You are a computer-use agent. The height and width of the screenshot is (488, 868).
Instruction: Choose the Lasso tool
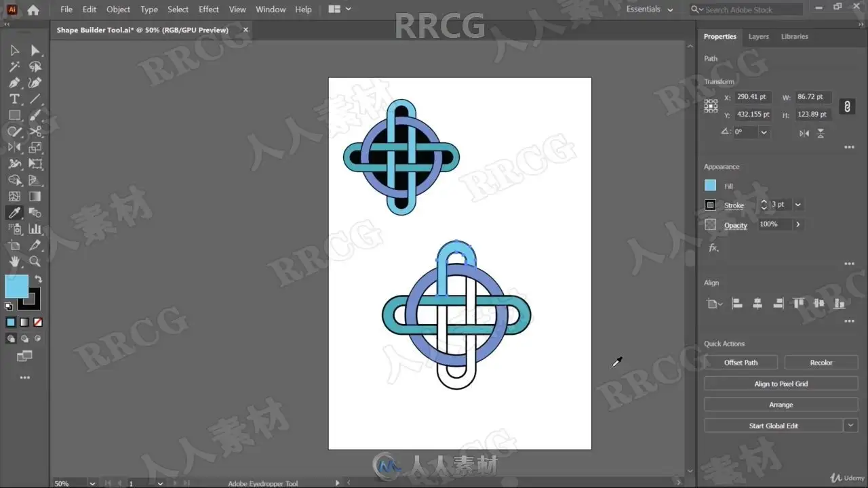(35, 66)
